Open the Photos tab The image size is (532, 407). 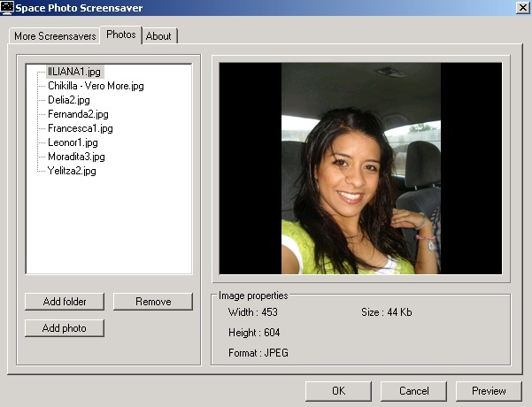[x=120, y=35]
